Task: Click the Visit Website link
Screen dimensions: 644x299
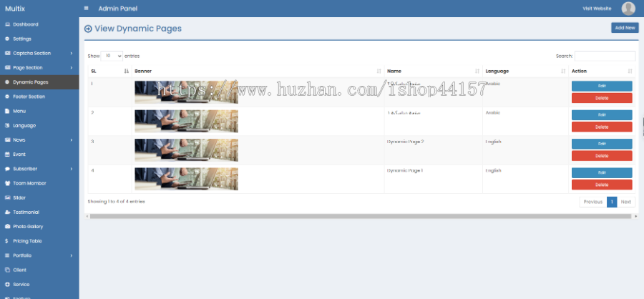Action: pos(597,8)
